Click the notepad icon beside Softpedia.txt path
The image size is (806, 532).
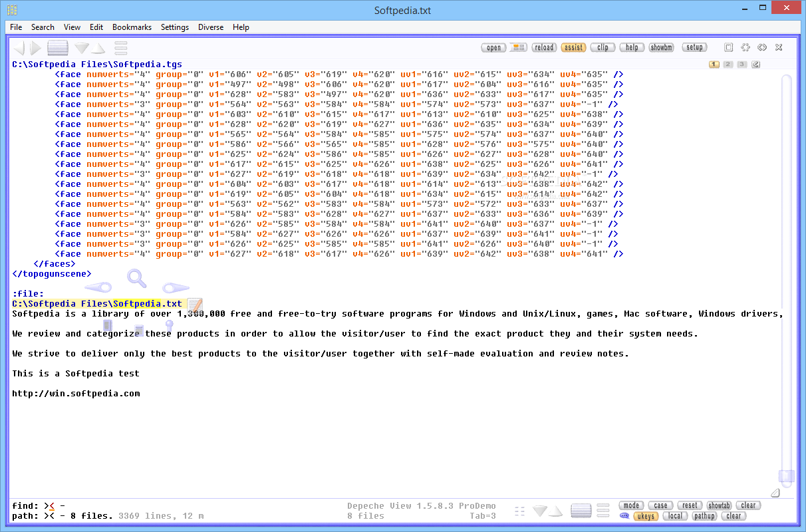click(194, 305)
